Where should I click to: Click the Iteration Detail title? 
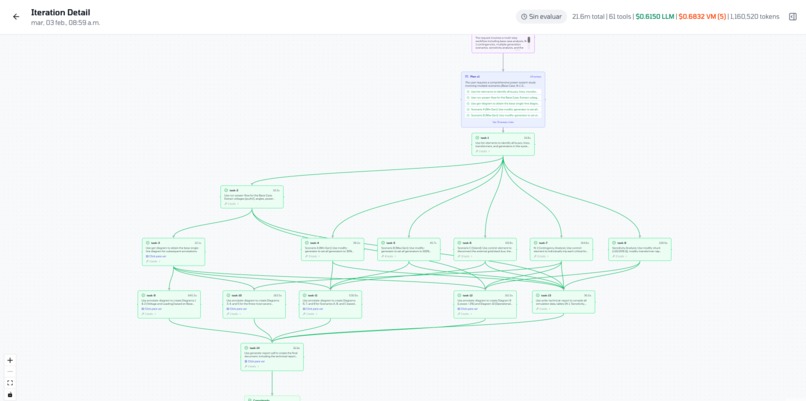(61, 12)
